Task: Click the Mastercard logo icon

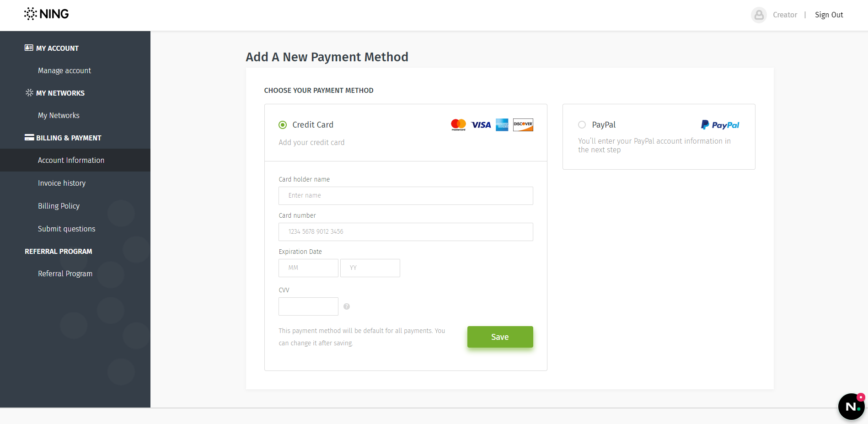Action: coord(458,125)
